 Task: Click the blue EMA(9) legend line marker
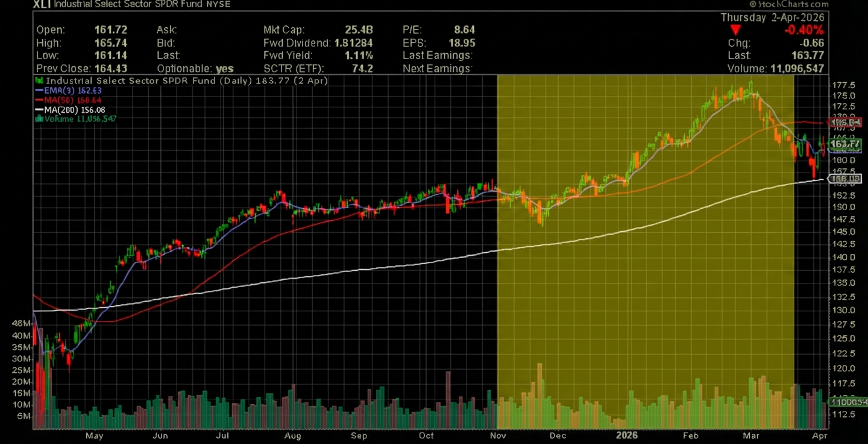click(39, 90)
